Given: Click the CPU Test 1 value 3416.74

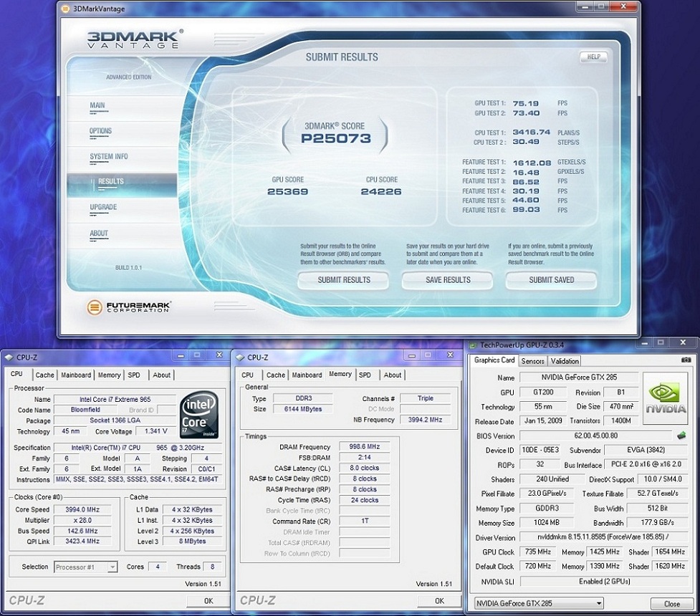Looking at the screenshot, I should pyautogui.click(x=531, y=132).
